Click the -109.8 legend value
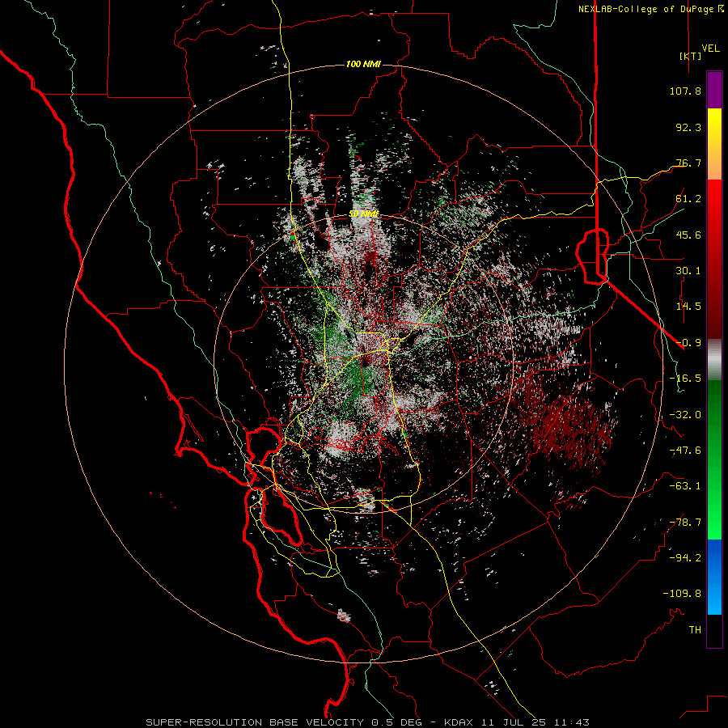Screen dimensions: 728x728 point(682,594)
